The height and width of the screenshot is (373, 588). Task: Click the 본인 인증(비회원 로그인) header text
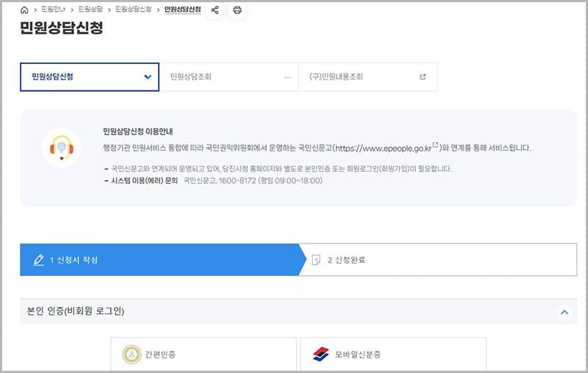point(76,311)
